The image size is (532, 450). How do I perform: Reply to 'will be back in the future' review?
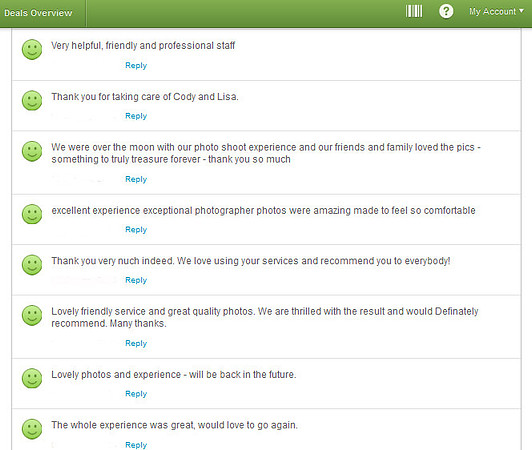[136, 394]
